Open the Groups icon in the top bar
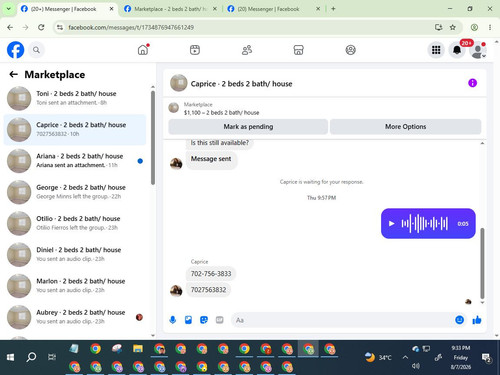The image size is (500, 375). tap(350, 50)
